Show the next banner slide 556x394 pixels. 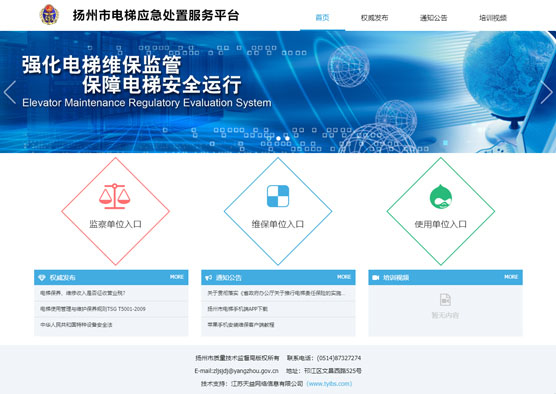coord(546,92)
